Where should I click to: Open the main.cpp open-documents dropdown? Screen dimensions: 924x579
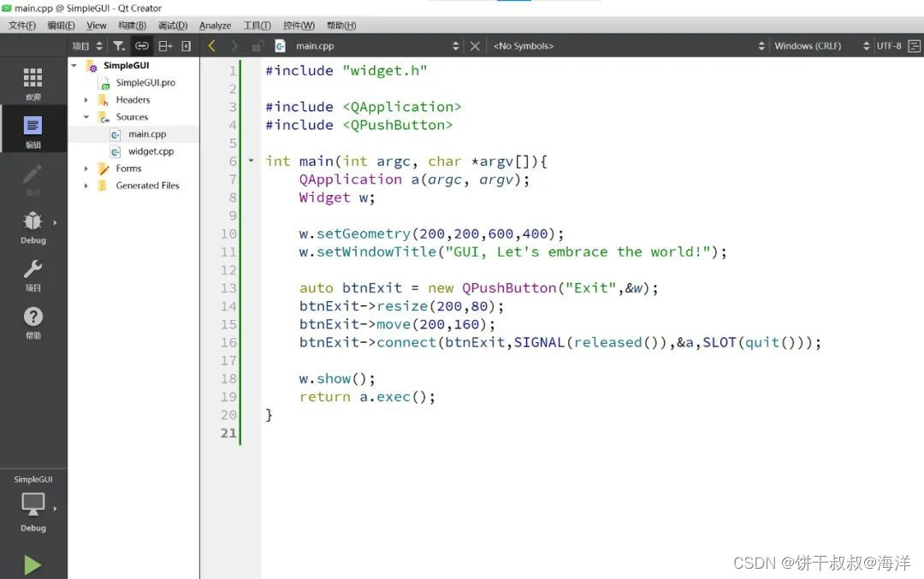[x=377, y=46]
